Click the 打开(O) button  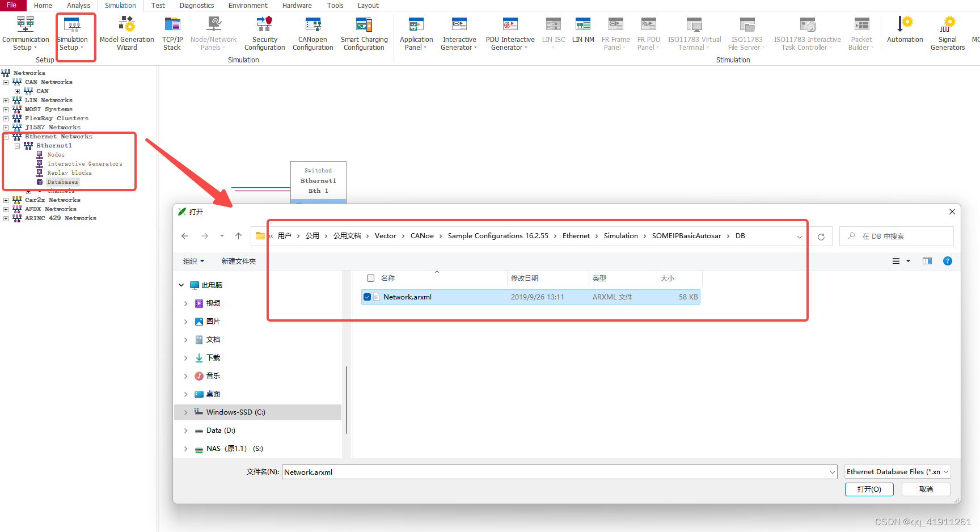coord(869,489)
